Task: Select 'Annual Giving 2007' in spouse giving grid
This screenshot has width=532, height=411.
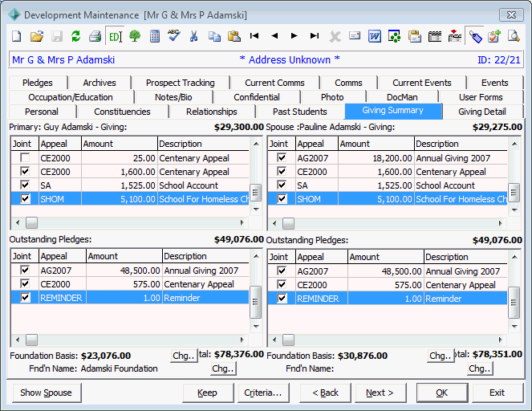Action: 453,158
